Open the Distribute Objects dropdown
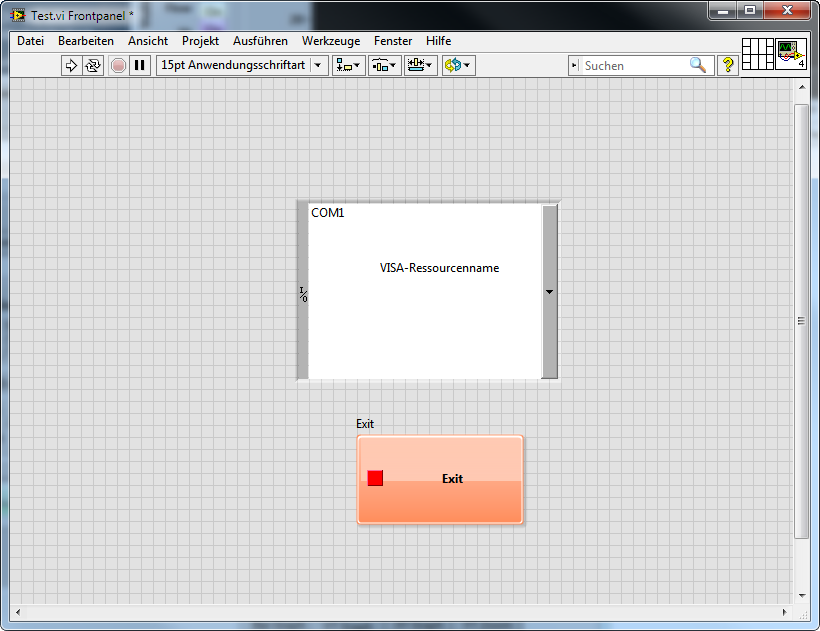The height and width of the screenshot is (631, 820). tap(384, 65)
